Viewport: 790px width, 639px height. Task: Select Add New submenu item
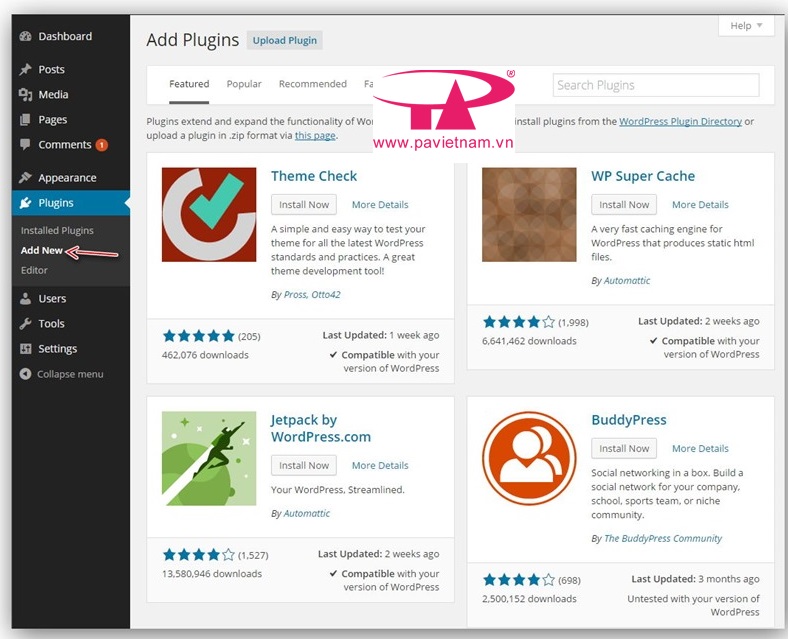(x=41, y=250)
